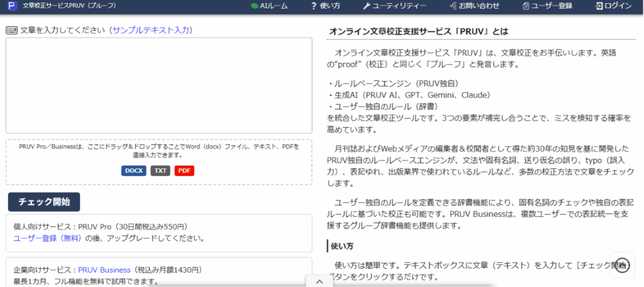The height and width of the screenshot is (287, 644).
Task: Click inside the main text input area
Action: tap(158, 85)
